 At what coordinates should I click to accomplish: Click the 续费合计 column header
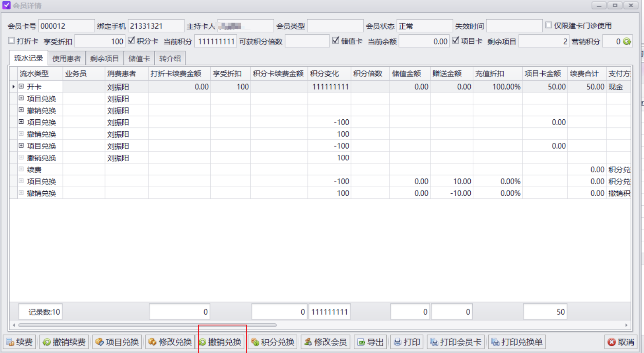(587, 74)
